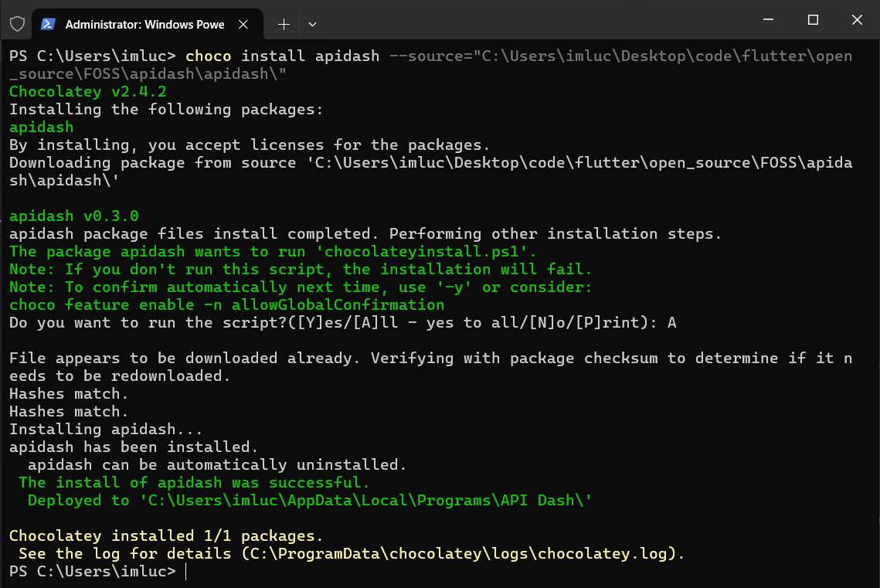Maximize the terminal window
This screenshot has width=880, height=588.
coord(813,19)
